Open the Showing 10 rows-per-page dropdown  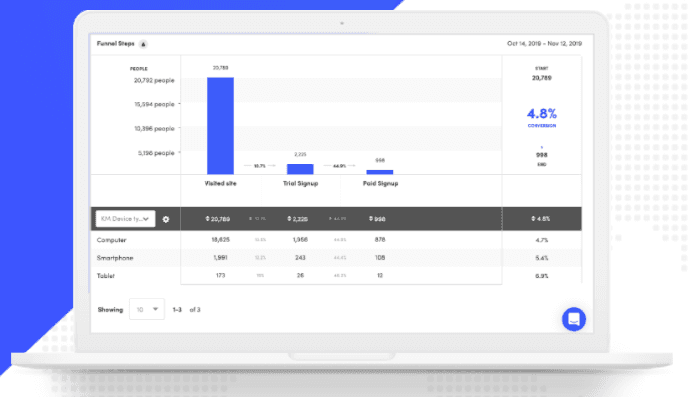point(147,309)
